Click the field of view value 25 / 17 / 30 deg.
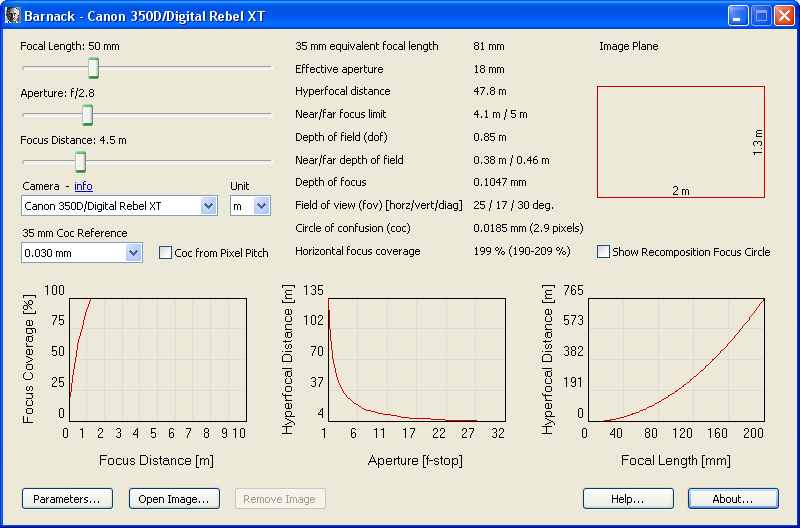The height and width of the screenshot is (528, 800). click(x=513, y=206)
